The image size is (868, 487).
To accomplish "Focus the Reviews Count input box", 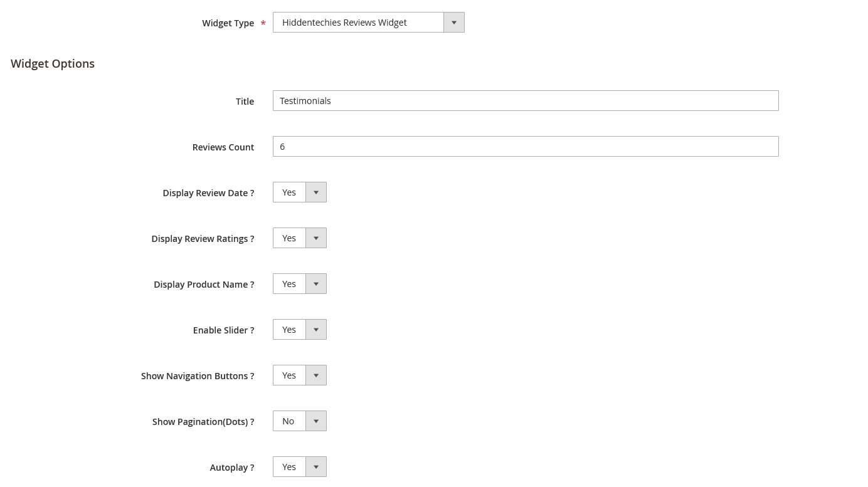I will 525,147.
